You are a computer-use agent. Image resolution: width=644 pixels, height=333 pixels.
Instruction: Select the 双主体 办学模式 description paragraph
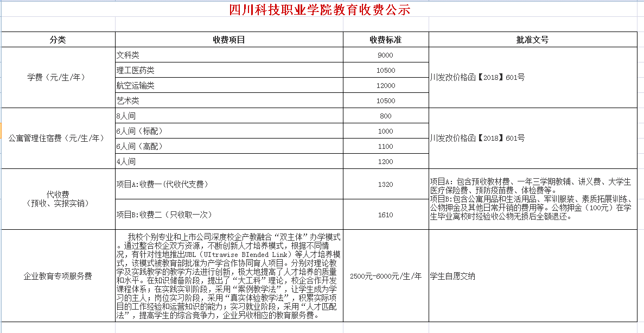(x=229, y=276)
